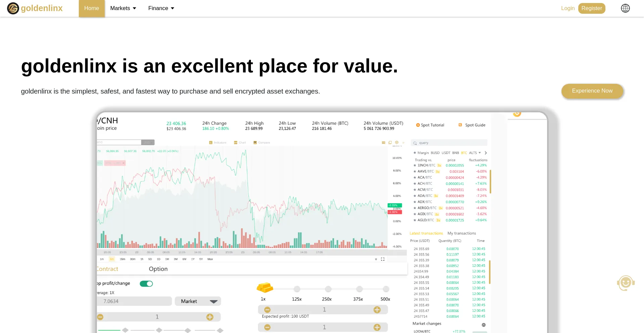Click the Spot Tutorial play icon
Viewport: 644px width, 333px height.
pyautogui.click(x=418, y=125)
